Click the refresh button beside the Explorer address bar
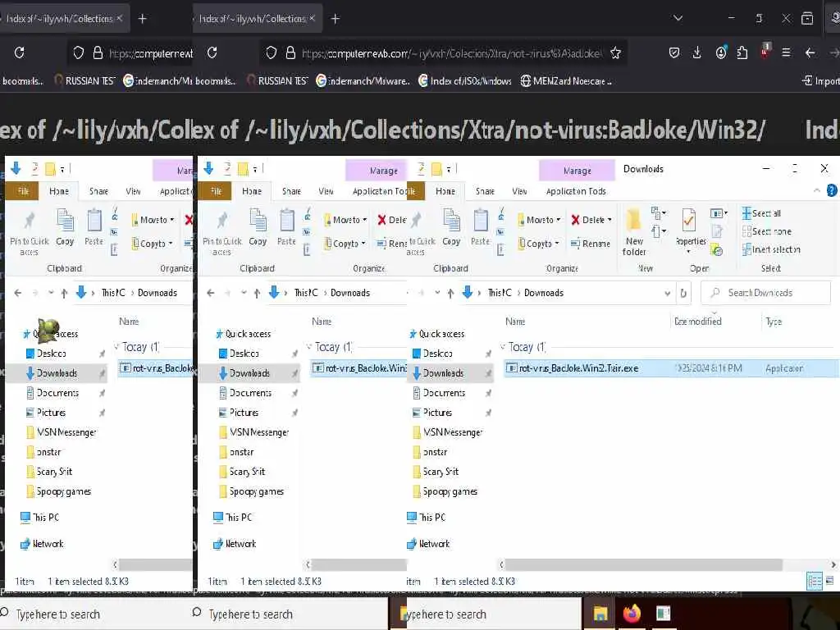Image resolution: width=840 pixels, height=630 pixels. [683, 293]
